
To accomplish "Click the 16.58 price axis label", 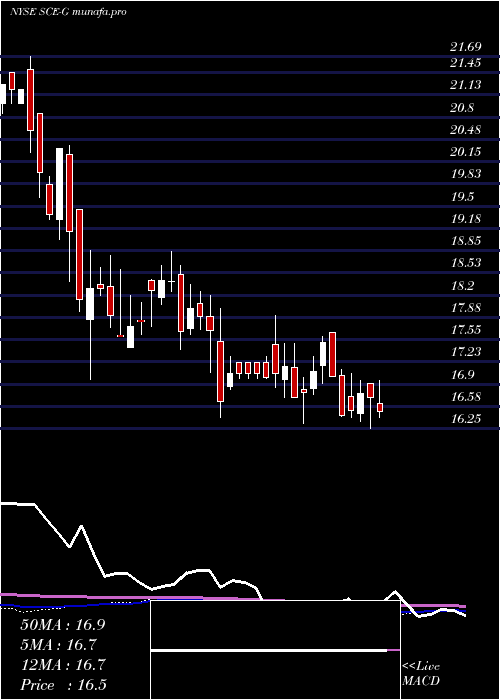I will tap(466, 396).
